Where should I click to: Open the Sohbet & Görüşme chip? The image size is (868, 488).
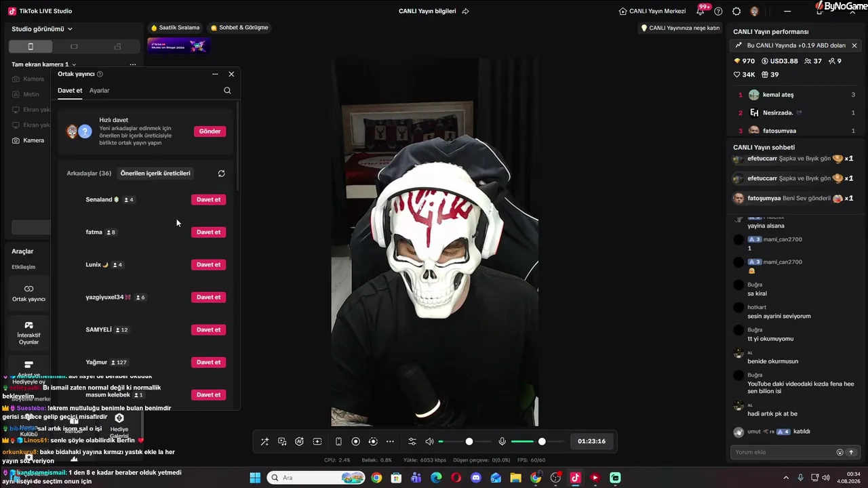239,28
